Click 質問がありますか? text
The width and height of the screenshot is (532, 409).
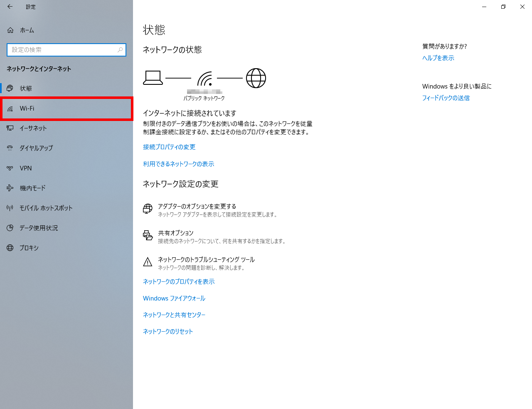pyautogui.click(x=445, y=47)
